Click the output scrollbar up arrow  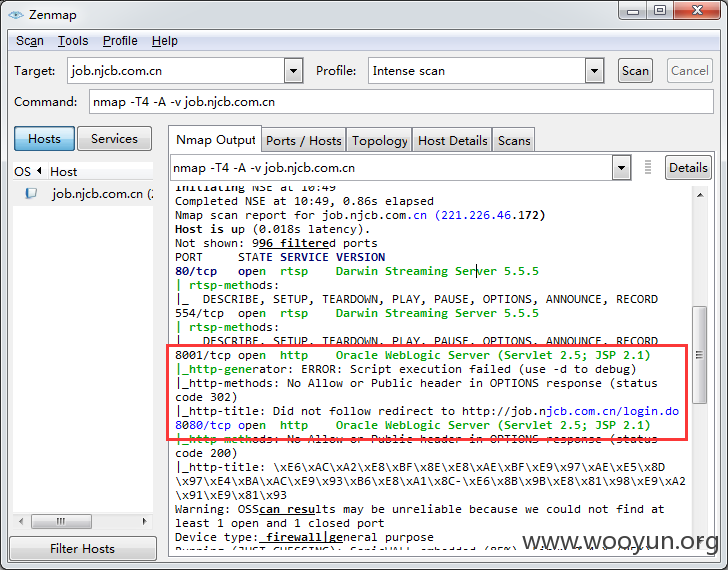[x=700, y=195]
